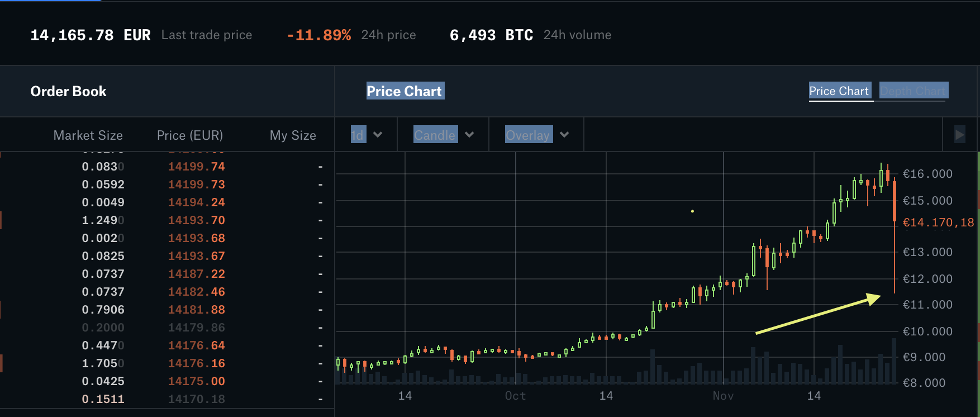The image size is (980, 417).
Task: Select the 14170.18 ask price in order book
Action: pos(197,399)
